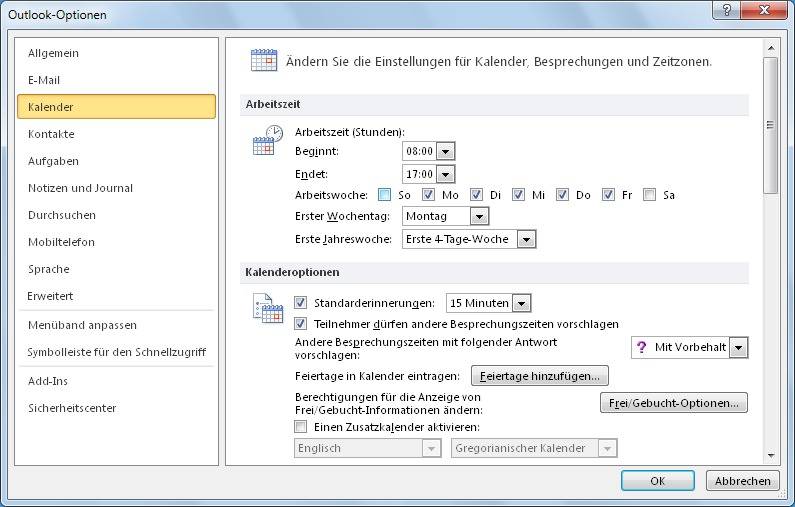Toggle 'Teilnehmer dürfen andere Besprechungszeiten vorschlagen' checkbox

(x=300, y=323)
